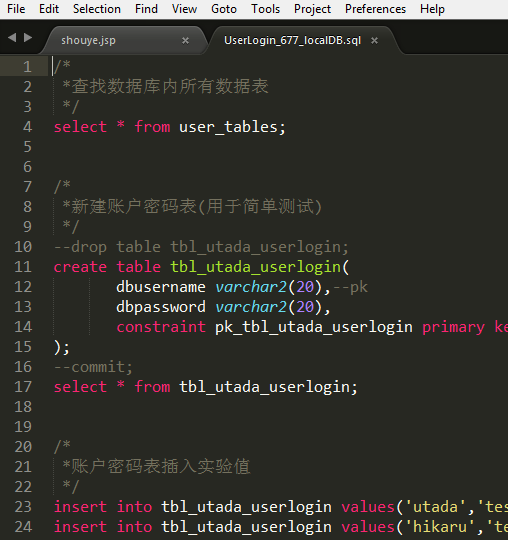
Task: Open the Goto menu
Action: point(224,9)
